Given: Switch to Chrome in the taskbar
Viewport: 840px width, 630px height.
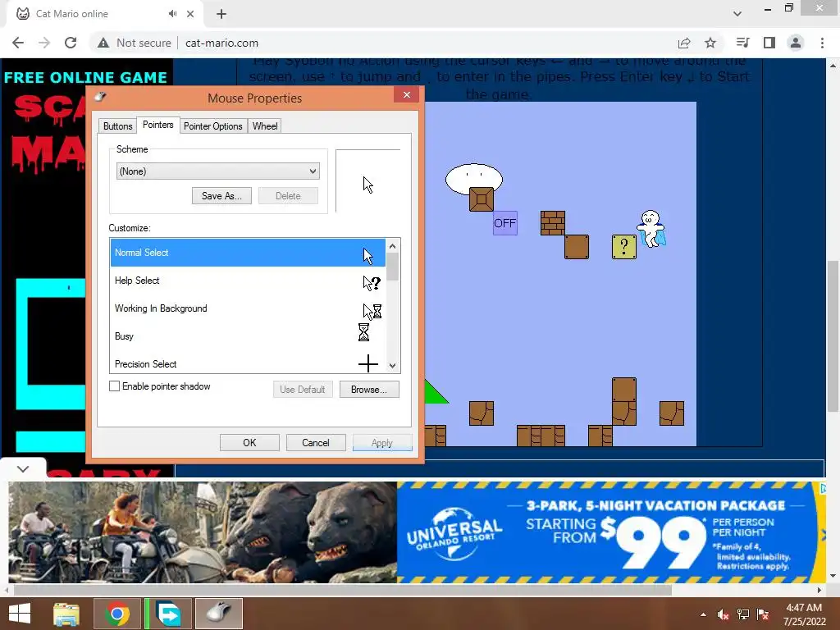Looking at the screenshot, I should click(x=117, y=614).
